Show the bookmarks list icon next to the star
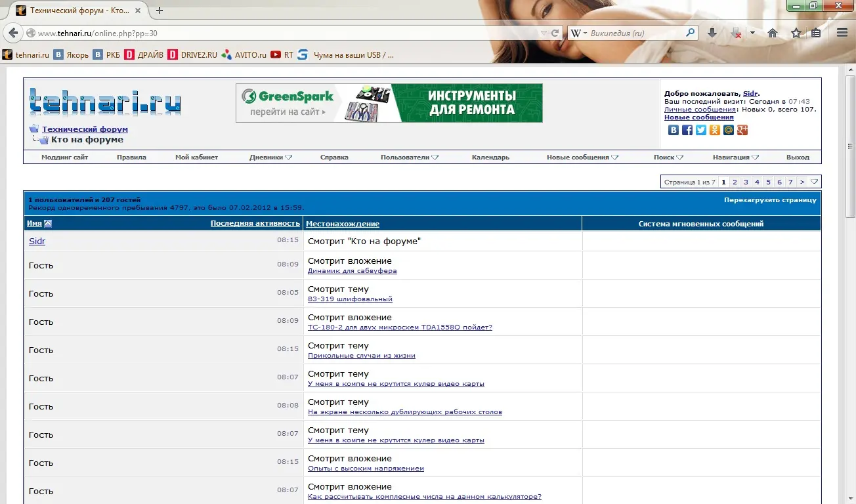 tap(816, 33)
